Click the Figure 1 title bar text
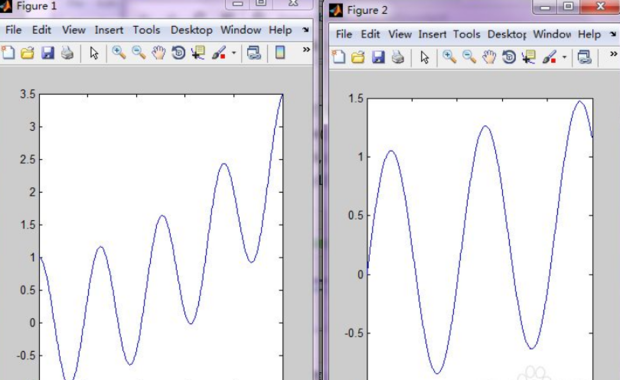Viewport: 620px width, 380px height. (36, 6)
